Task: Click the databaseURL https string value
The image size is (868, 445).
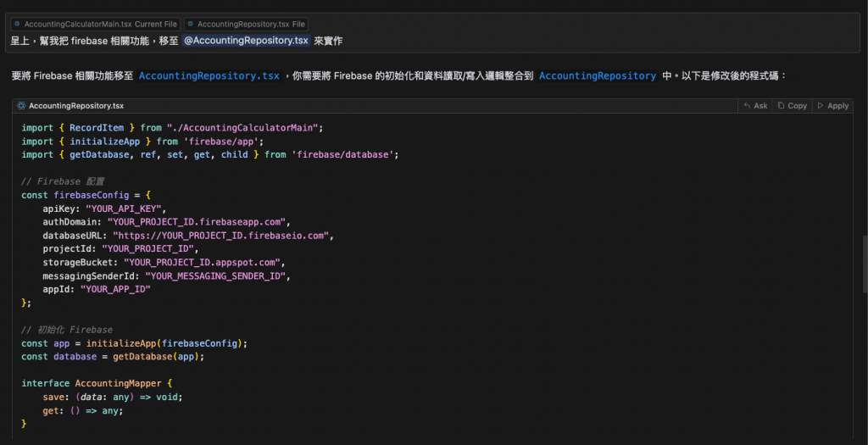Action: click(x=221, y=236)
